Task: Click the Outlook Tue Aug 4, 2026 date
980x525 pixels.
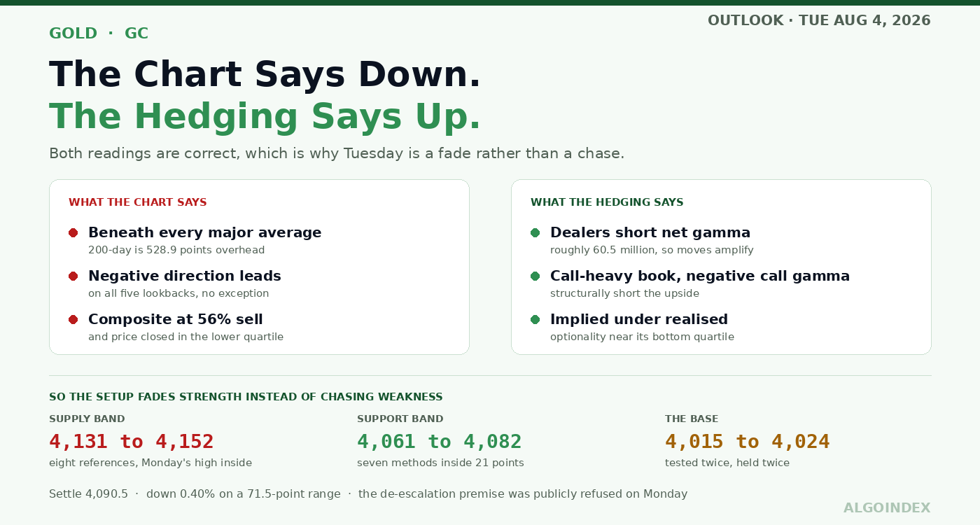Action: click(x=819, y=20)
